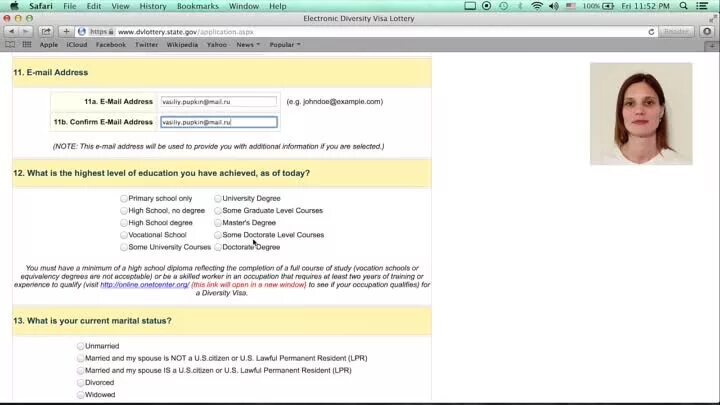
Task: Open the Help menu
Action: point(278,6)
